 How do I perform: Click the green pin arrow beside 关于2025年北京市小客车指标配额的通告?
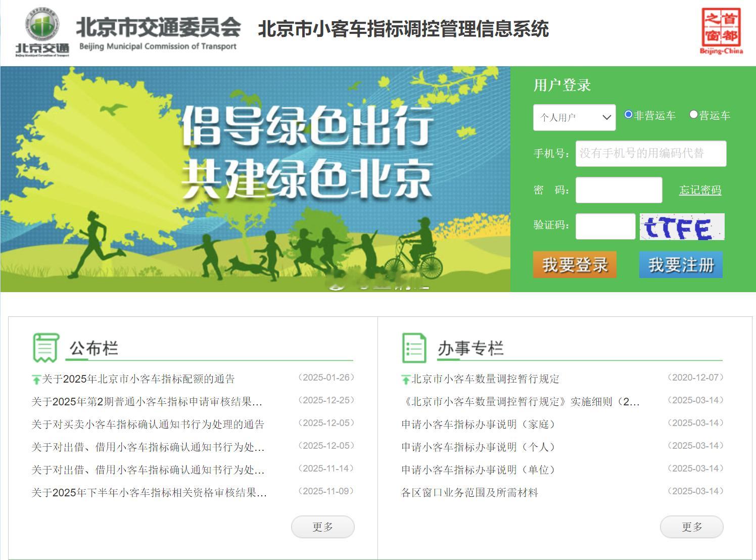point(36,379)
